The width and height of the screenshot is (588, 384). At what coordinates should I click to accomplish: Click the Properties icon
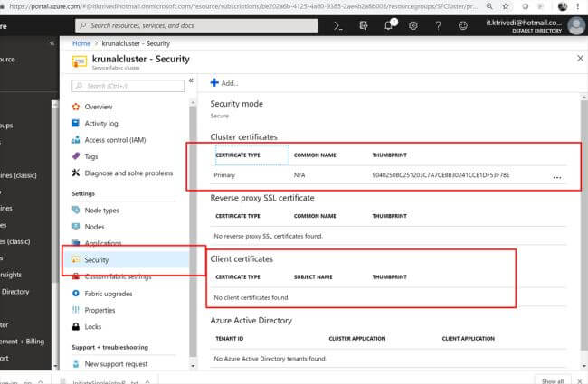76,310
